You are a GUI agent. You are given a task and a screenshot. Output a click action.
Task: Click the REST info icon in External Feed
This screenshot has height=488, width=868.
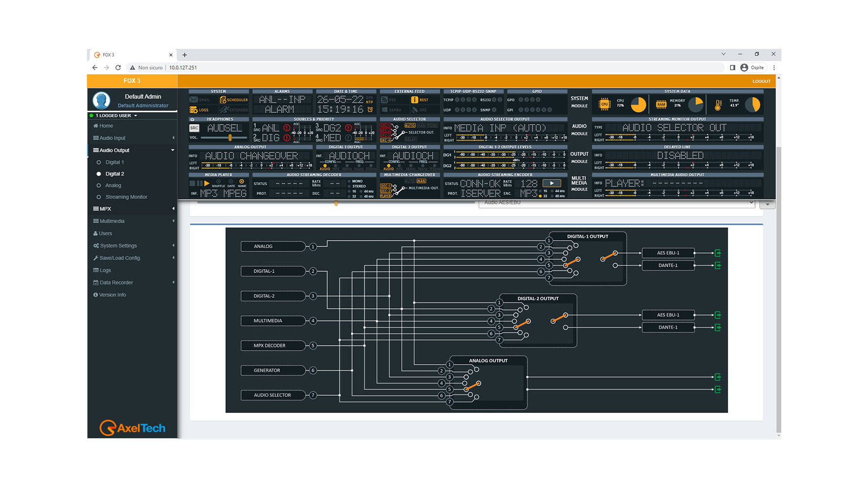click(415, 100)
